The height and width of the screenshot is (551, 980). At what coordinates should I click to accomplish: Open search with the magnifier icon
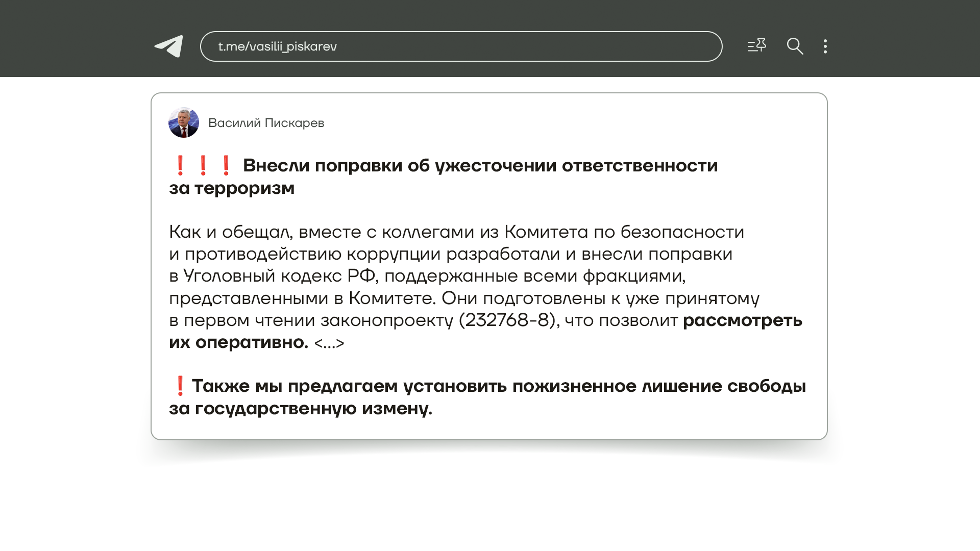[x=795, y=46]
